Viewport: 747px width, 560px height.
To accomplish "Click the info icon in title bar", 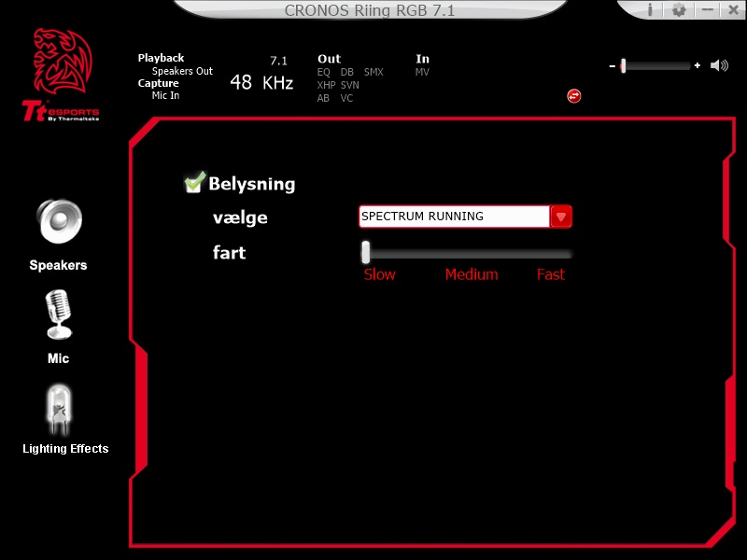I will coord(650,9).
